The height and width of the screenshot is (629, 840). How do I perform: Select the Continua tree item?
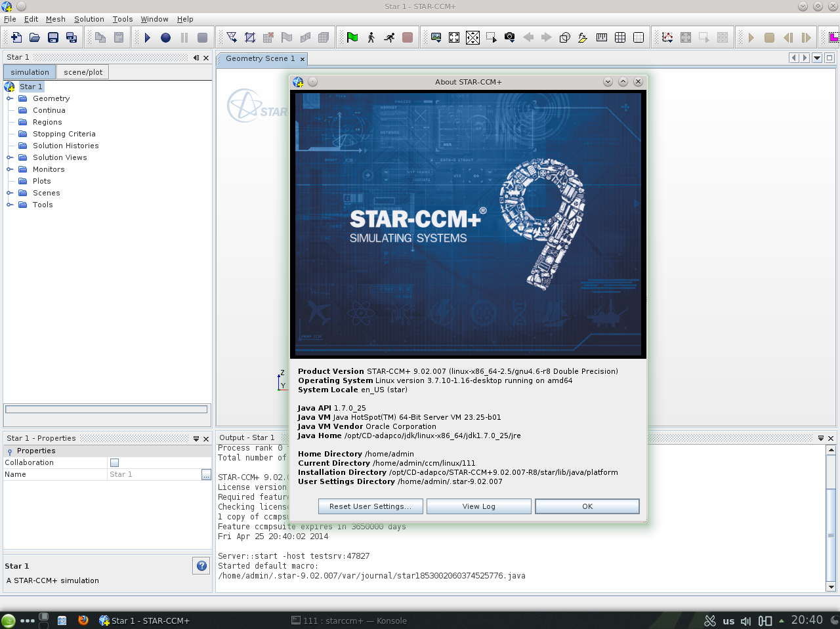tap(49, 110)
